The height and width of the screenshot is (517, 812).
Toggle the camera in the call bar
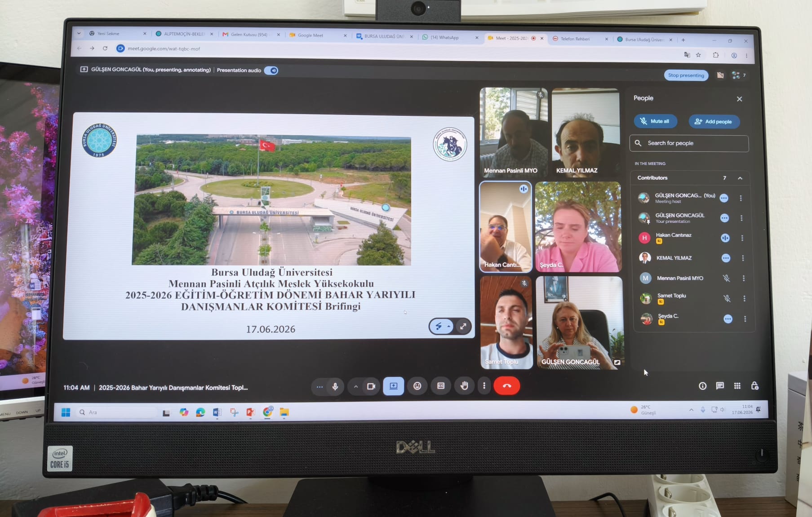371,386
